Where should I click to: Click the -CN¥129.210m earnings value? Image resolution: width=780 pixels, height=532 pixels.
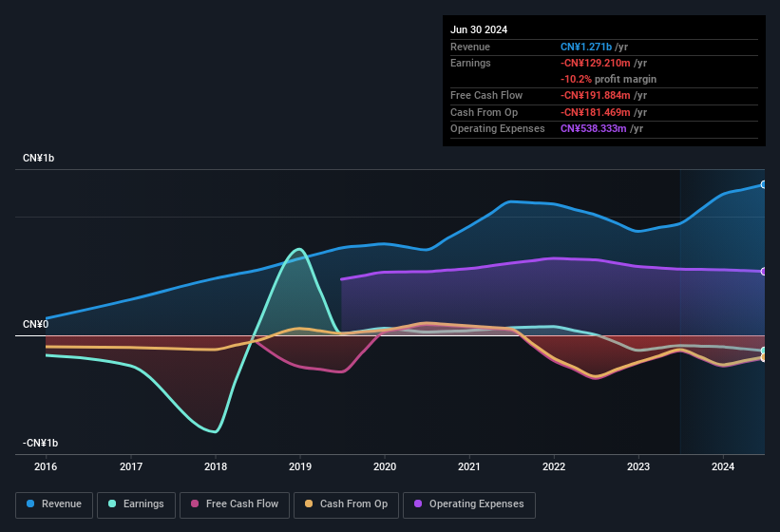pos(596,63)
